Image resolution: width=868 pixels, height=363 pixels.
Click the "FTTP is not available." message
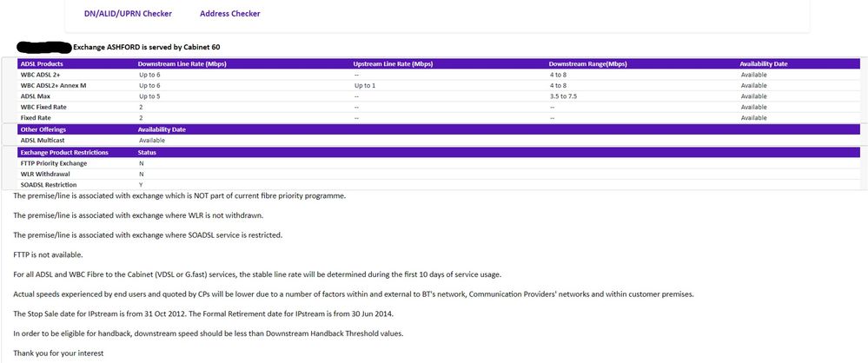coord(50,254)
